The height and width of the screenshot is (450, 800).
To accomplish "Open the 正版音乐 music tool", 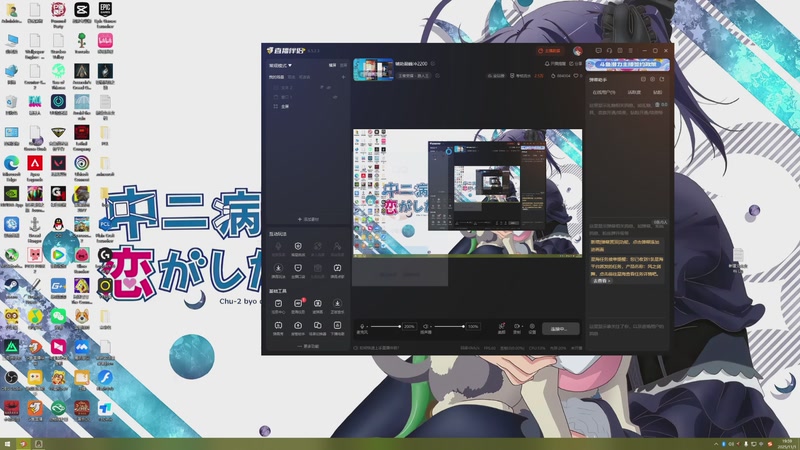I will (337, 307).
